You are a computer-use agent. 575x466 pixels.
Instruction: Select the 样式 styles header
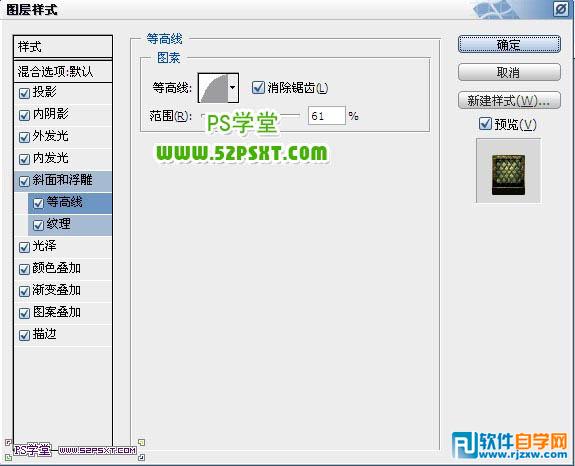pyautogui.click(x=63, y=47)
